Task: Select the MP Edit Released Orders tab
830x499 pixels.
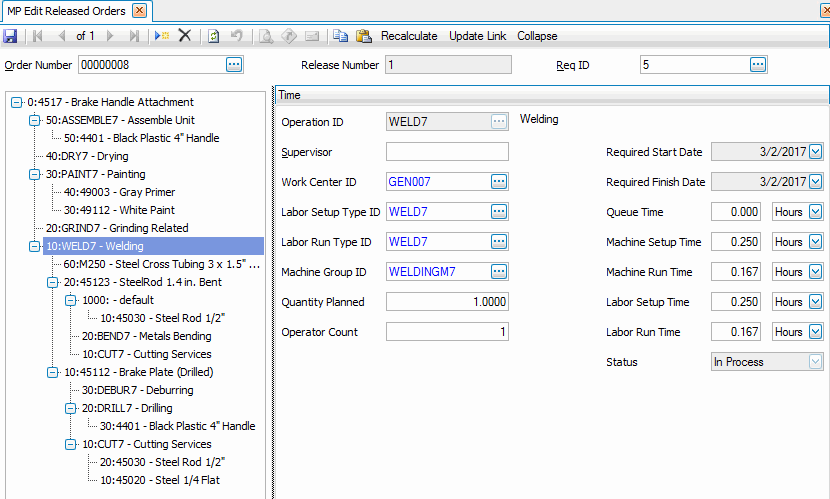Action: point(66,10)
